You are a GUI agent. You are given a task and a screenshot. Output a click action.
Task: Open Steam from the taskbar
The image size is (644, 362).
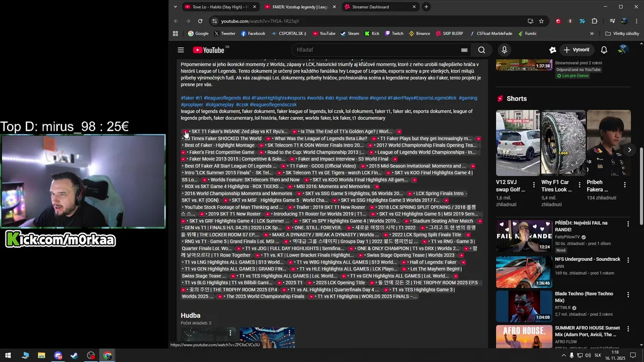(x=74, y=355)
